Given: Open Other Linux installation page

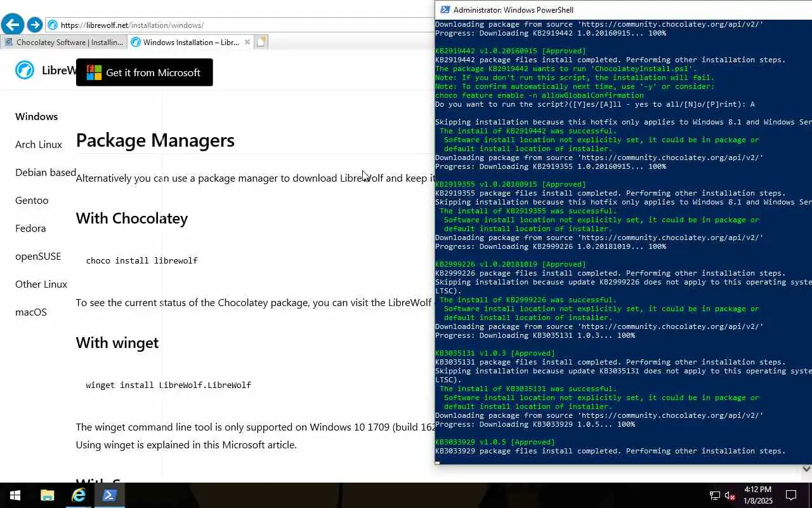Looking at the screenshot, I should (41, 284).
